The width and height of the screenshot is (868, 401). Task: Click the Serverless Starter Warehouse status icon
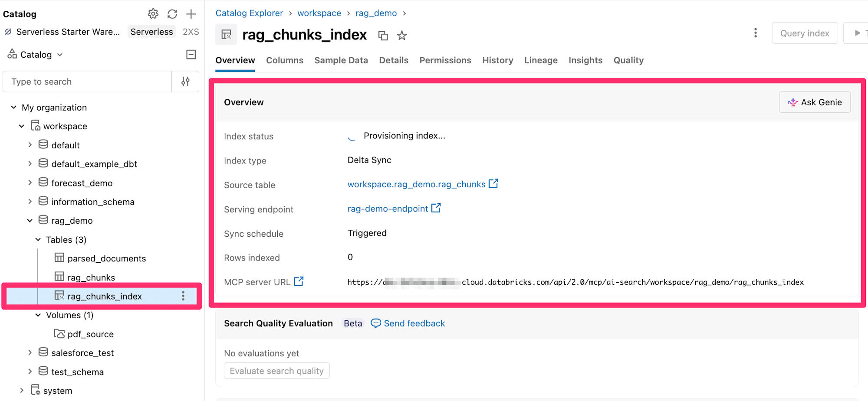(x=8, y=32)
